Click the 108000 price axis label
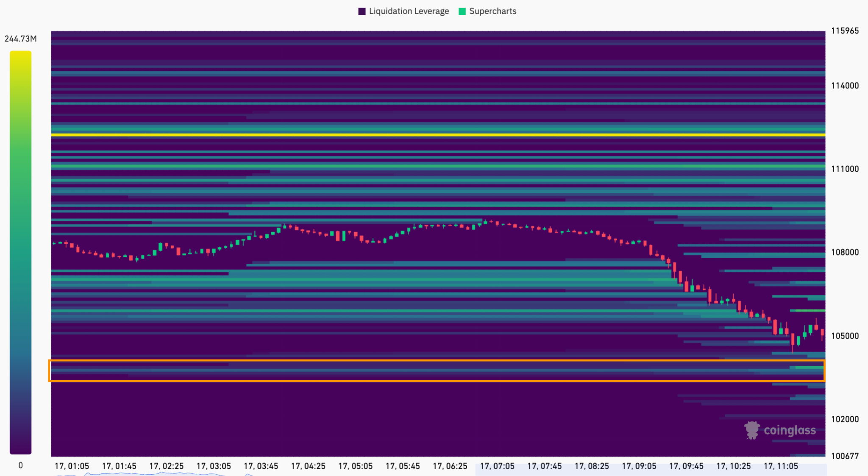The height and width of the screenshot is (476, 868). [x=845, y=252]
